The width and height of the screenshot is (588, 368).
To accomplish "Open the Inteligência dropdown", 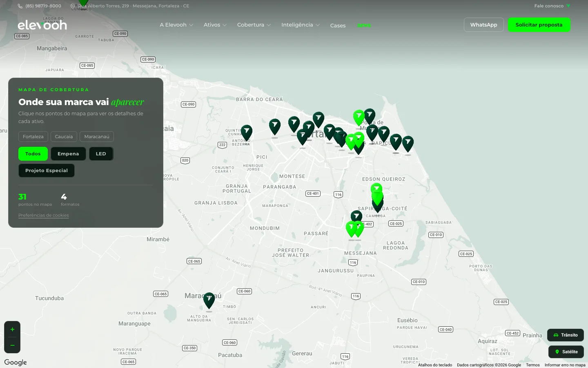I will click(x=301, y=25).
